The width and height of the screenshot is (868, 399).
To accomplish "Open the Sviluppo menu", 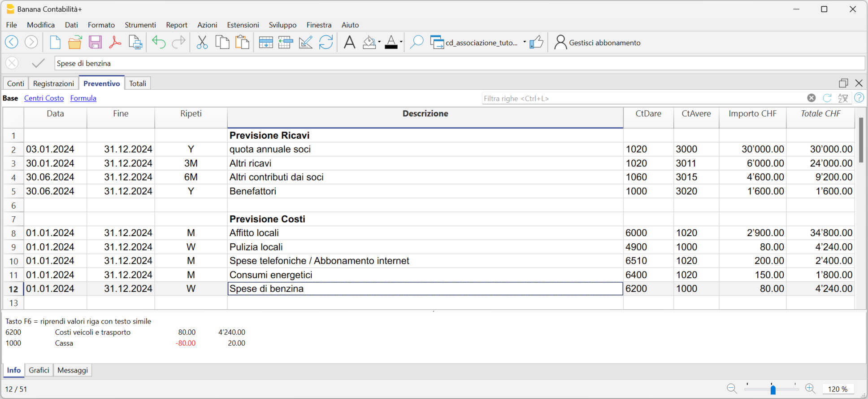I will pos(282,25).
